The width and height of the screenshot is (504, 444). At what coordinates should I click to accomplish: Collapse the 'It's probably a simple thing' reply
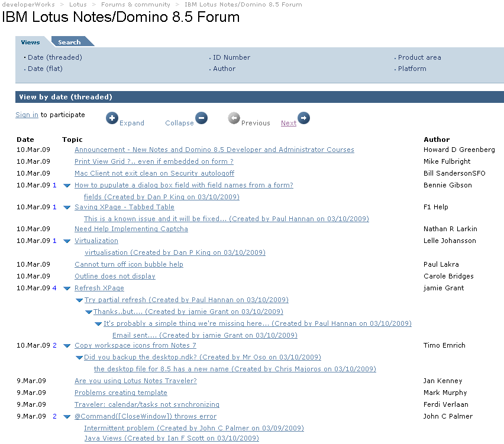(98, 324)
